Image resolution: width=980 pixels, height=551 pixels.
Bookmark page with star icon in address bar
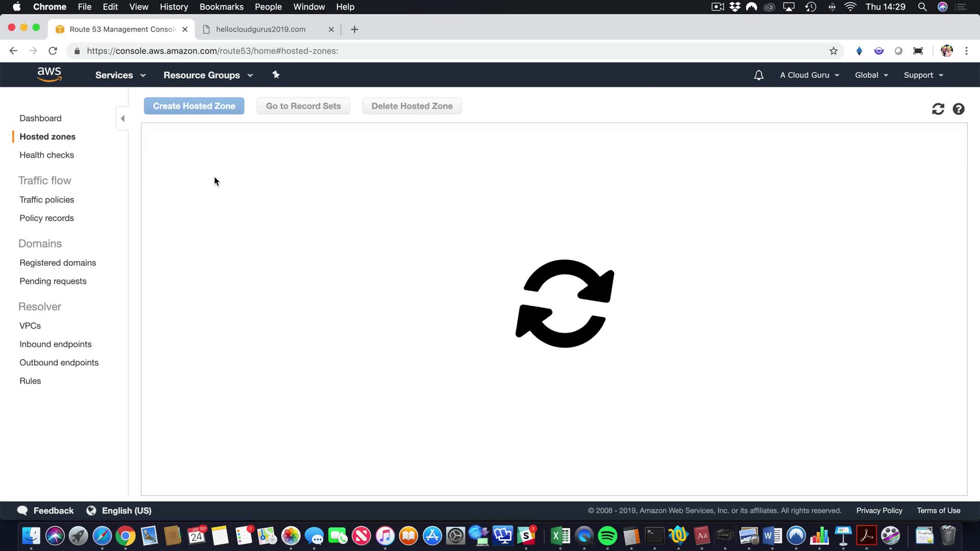tap(834, 51)
